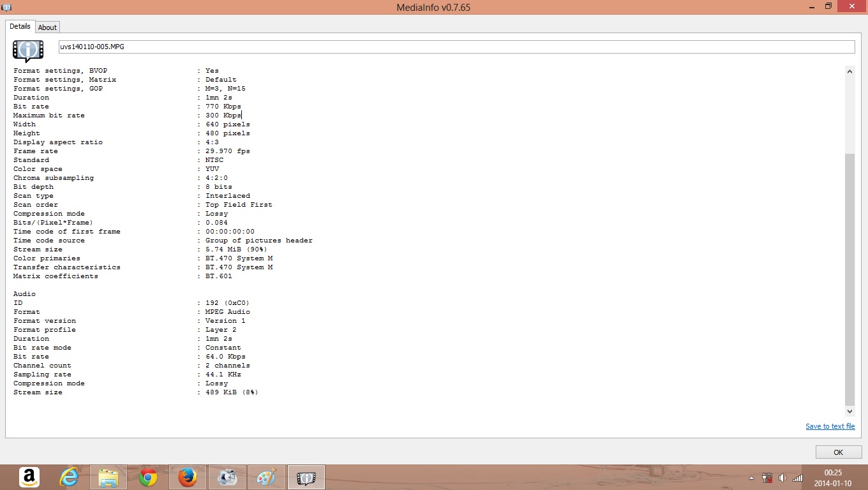
Task: Click the "Audio" section heading
Action: tap(25, 294)
